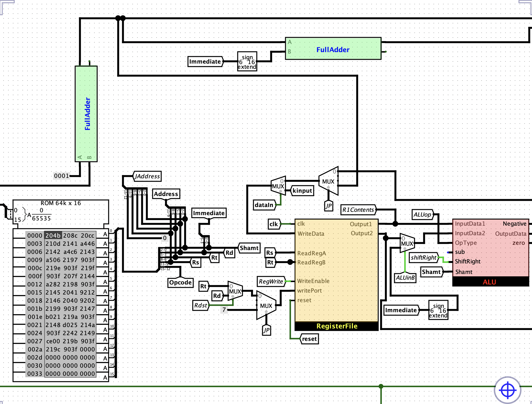Select the MUX above the ALUinB label
The image size is (532, 404).
pos(407,243)
